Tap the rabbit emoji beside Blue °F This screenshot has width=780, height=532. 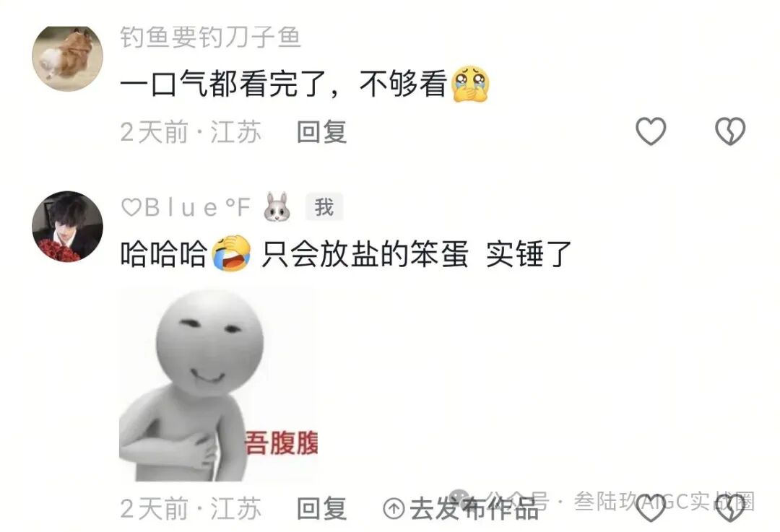tap(277, 206)
